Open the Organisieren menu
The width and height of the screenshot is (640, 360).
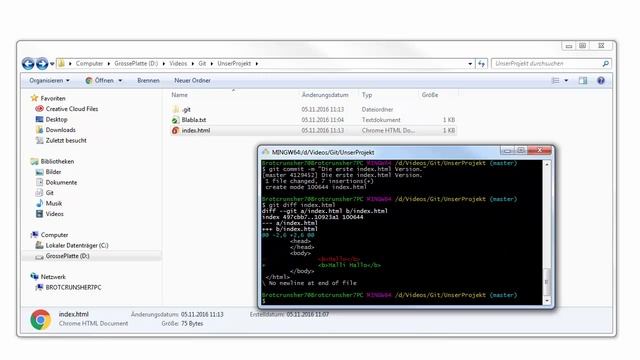[x=49, y=80]
